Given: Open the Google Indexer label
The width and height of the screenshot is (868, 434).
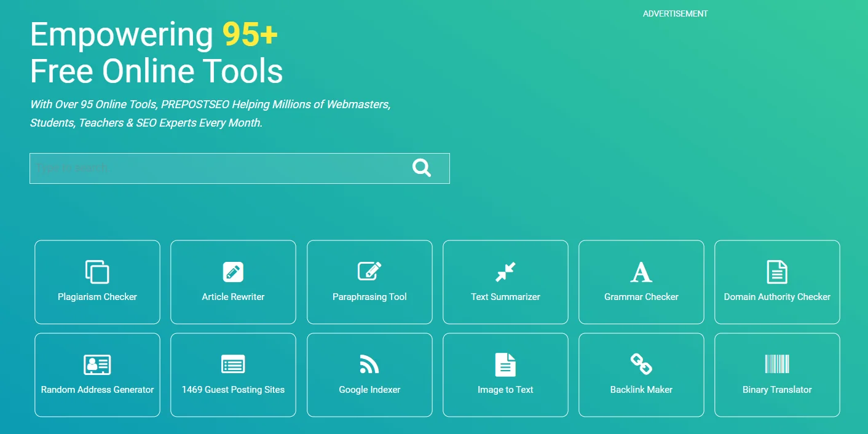Looking at the screenshot, I should pyautogui.click(x=369, y=390).
